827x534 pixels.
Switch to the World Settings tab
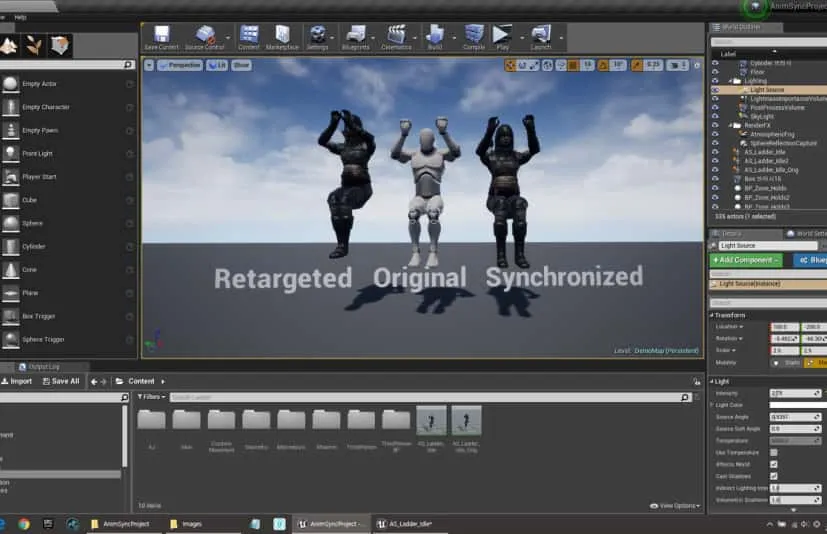[806, 233]
